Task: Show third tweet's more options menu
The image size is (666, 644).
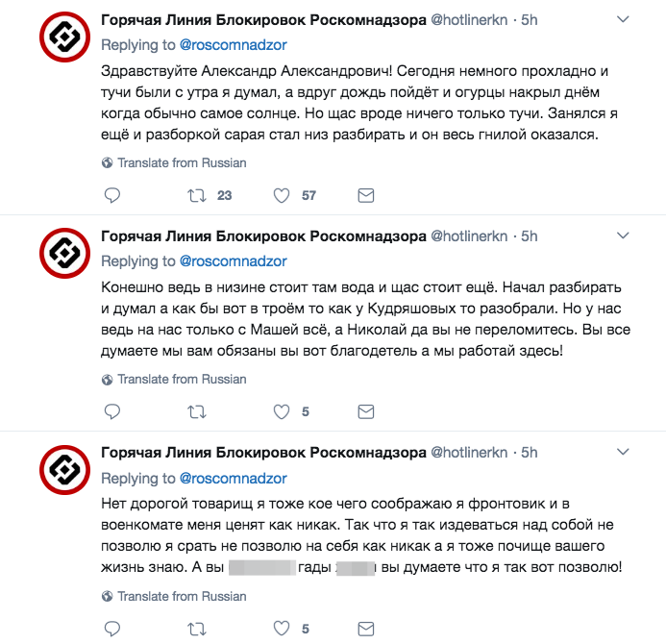Action: tap(623, 453)
